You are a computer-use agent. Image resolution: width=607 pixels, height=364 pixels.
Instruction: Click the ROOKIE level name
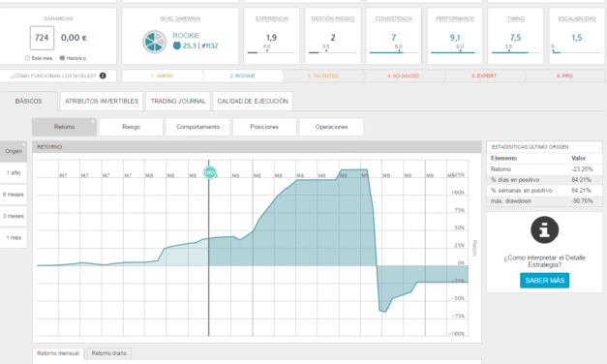(x=186, y=36)
